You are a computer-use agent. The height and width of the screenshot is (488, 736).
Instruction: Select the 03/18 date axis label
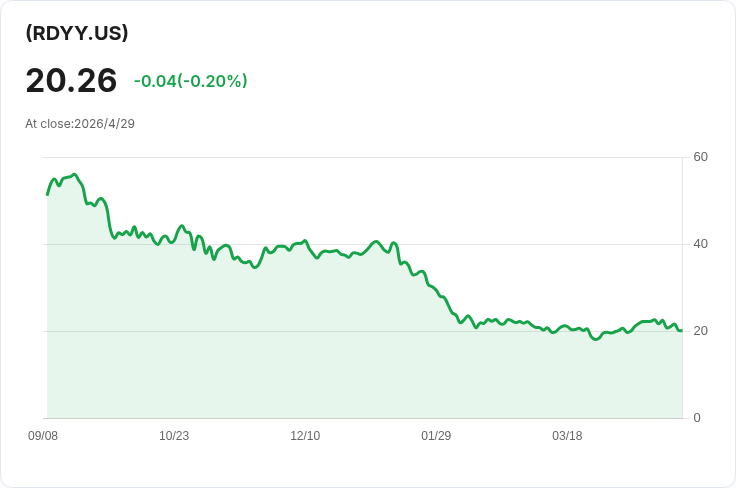click(x=567, y=436)
